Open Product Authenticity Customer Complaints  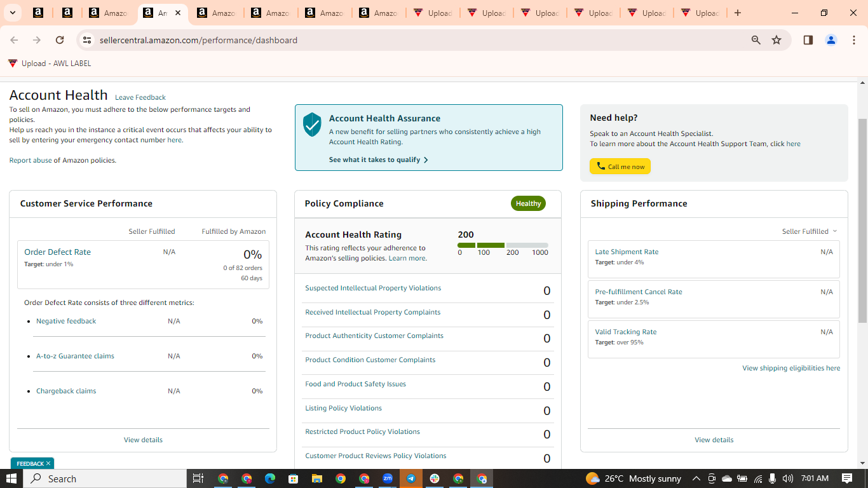click(x=374, y=335)
